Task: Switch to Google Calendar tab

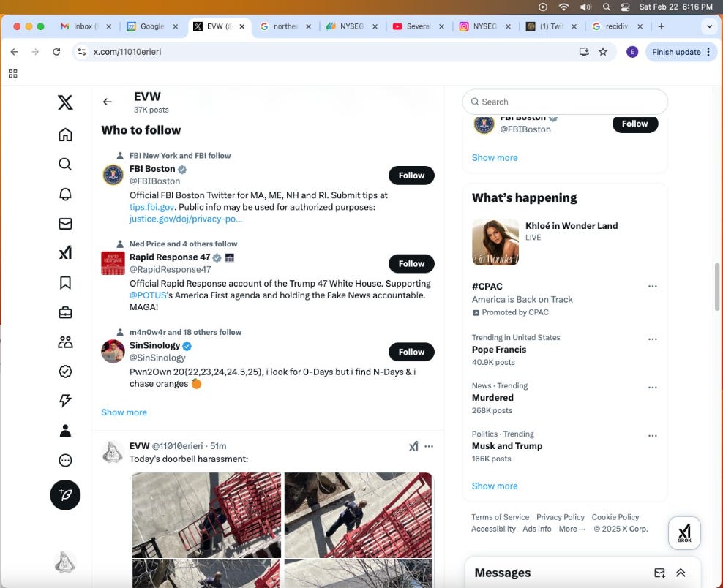Action: point(152,26)
